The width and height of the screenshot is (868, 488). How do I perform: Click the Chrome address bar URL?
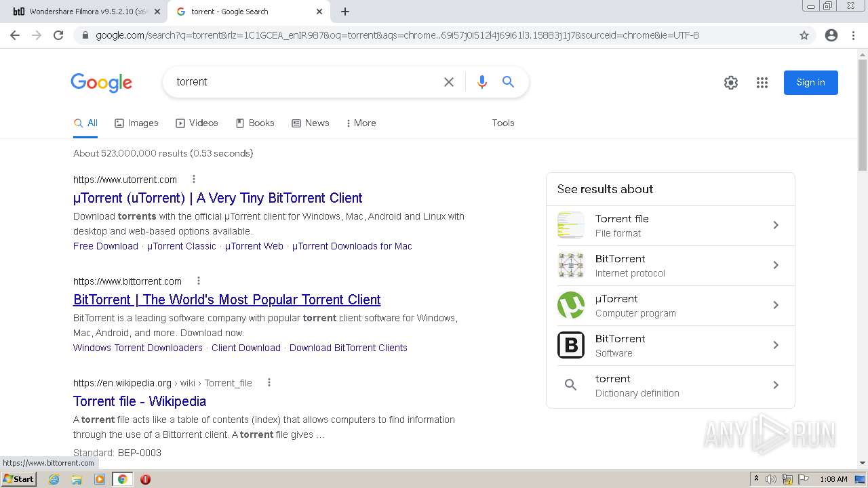click(x=397, y=35)
